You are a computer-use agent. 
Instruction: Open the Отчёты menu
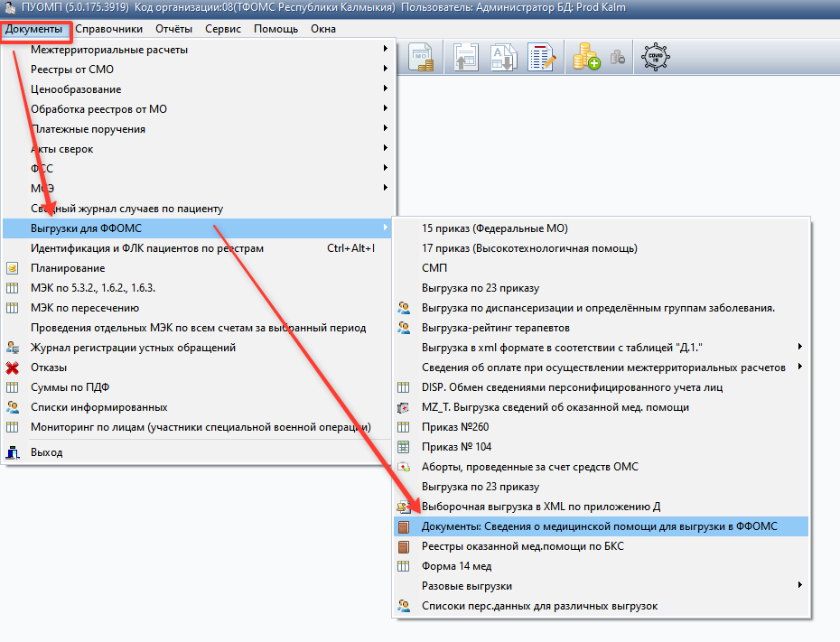point(173,29)
